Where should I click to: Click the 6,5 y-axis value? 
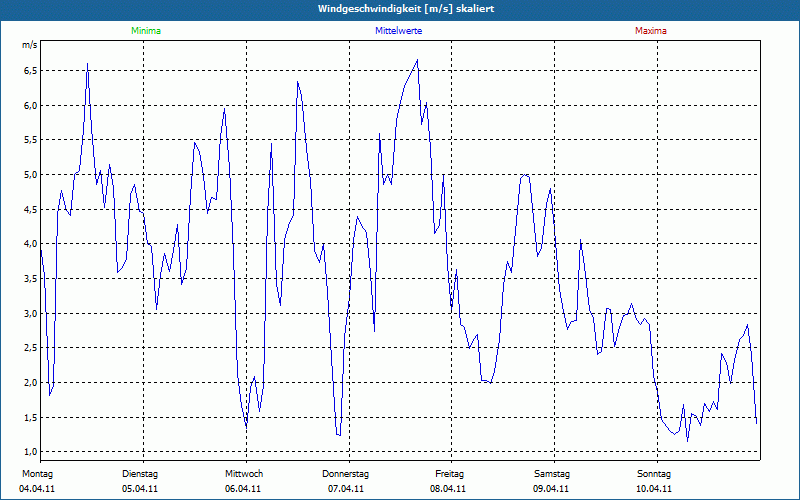coord(31,70)
